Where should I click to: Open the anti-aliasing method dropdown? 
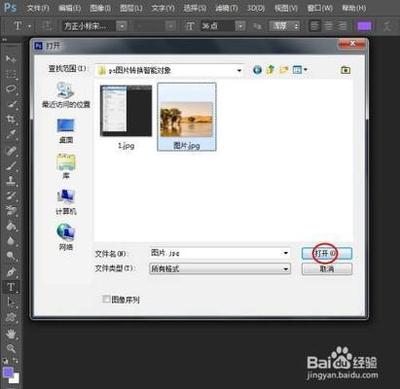(x=285, y=26)
